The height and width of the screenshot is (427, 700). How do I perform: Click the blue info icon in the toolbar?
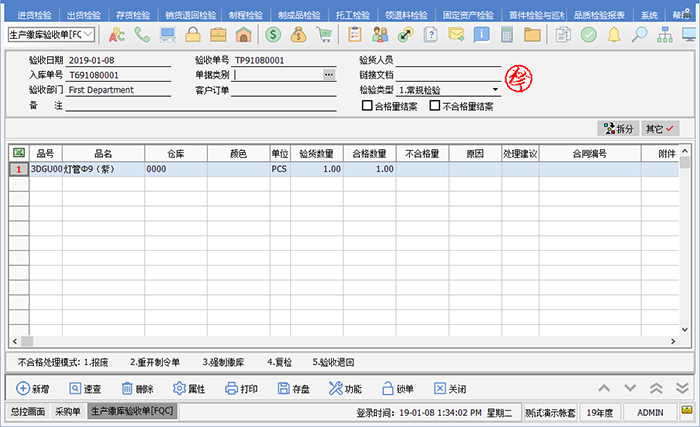tap(481, 35)
